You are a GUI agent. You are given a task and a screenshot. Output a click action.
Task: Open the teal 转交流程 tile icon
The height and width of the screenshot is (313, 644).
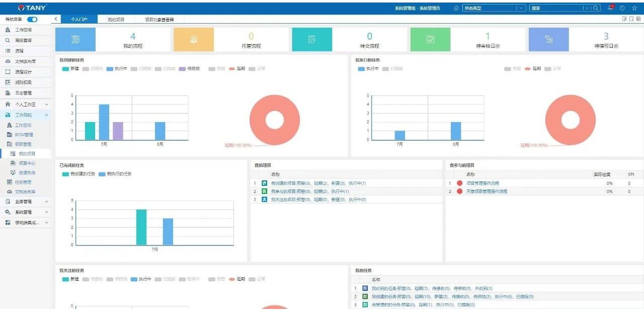click(312, 40)
